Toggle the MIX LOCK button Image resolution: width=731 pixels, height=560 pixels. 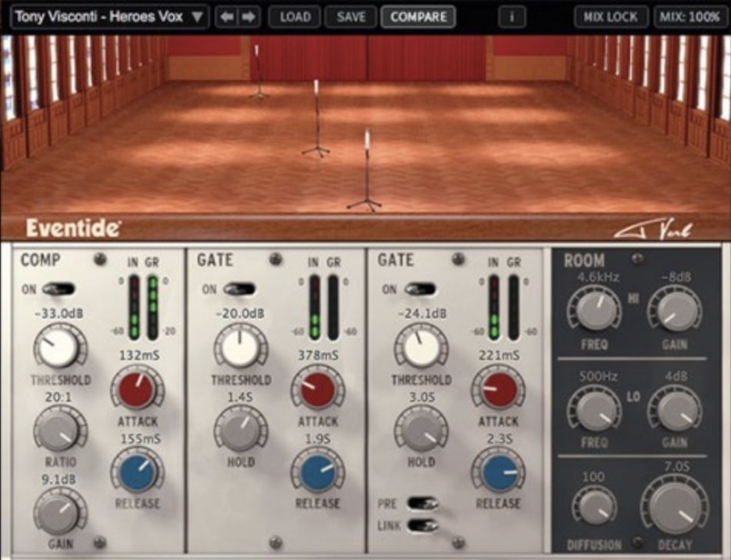pos(611,17)
